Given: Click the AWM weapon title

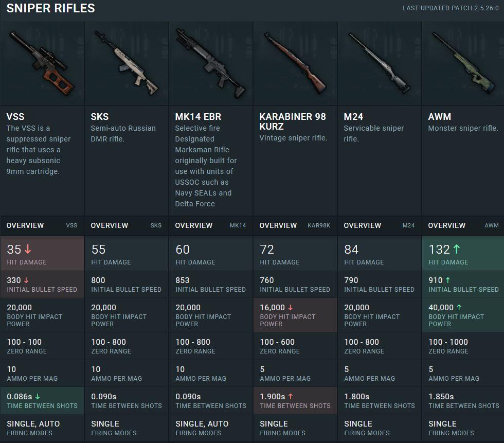Looking at the screenshot, I should tap(439, 116).
